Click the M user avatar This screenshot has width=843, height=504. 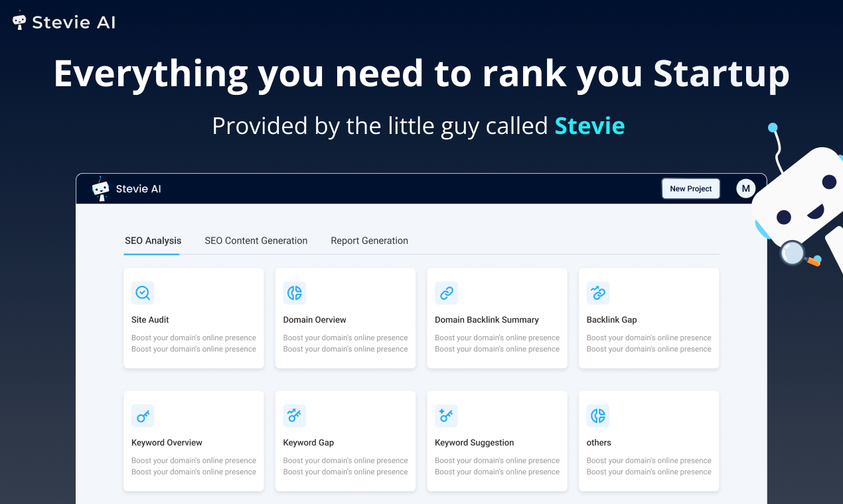click(745, 188)
